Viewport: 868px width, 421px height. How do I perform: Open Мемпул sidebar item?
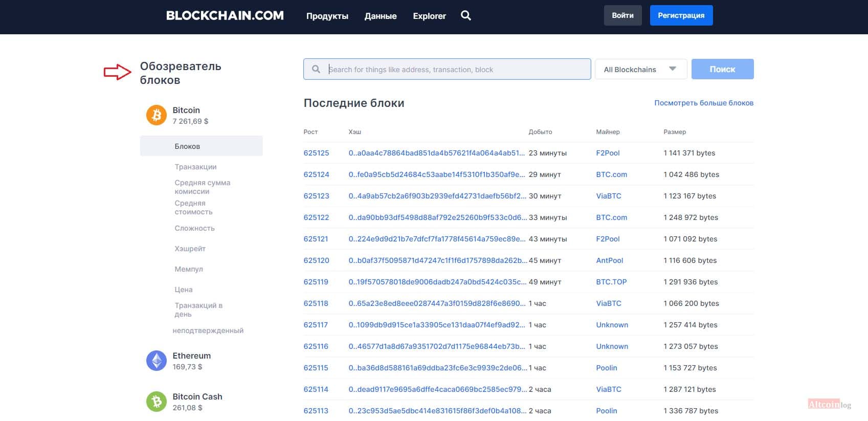(189, 269)
